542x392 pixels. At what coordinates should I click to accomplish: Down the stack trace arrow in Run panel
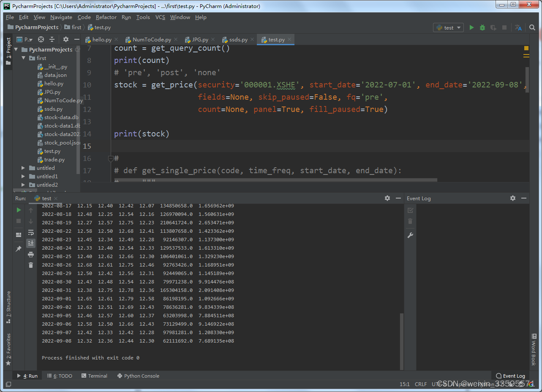click(x=31, y=221)
